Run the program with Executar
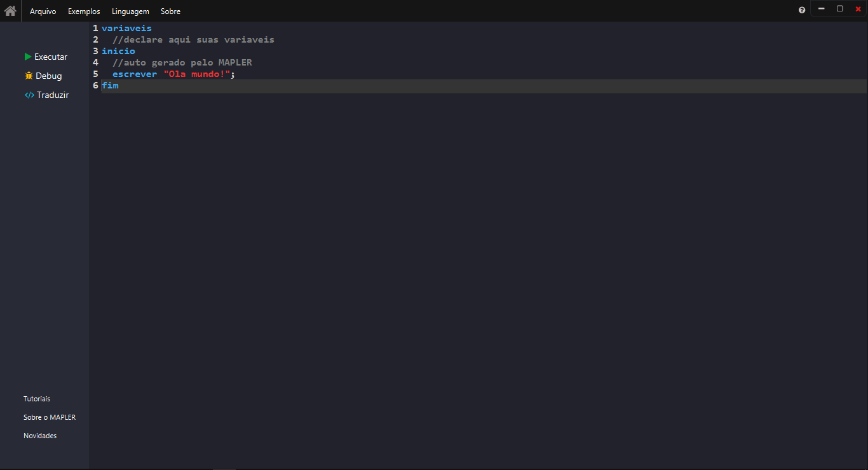868x470 pixels. click(46, 57)
